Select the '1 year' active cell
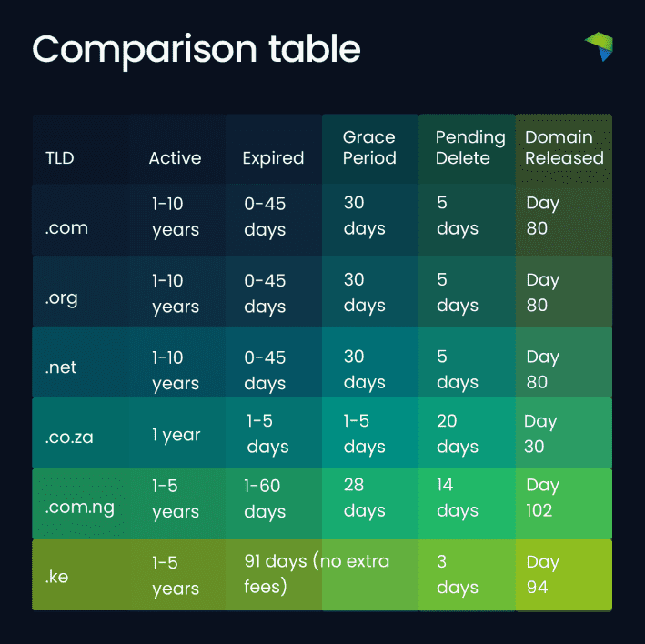This screenshot has height=644, width=645. [176, 435]
